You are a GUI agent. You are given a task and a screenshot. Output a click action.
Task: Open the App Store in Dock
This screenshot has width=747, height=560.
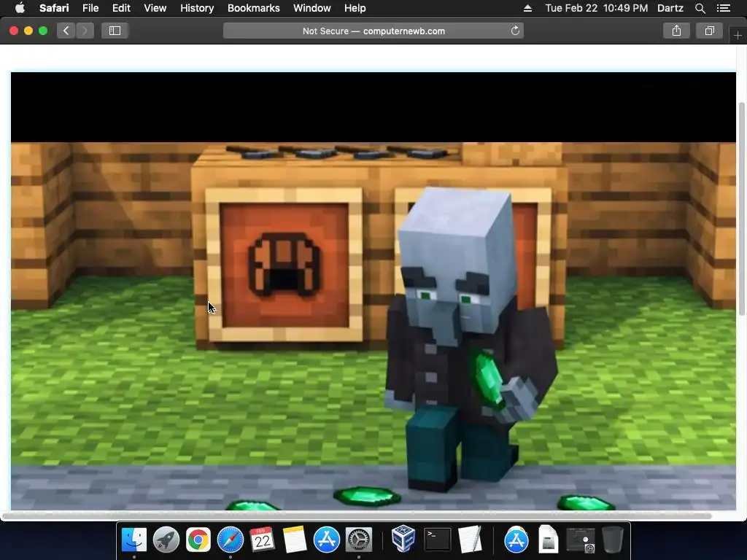pyautogui.click(x=326, y=540)
